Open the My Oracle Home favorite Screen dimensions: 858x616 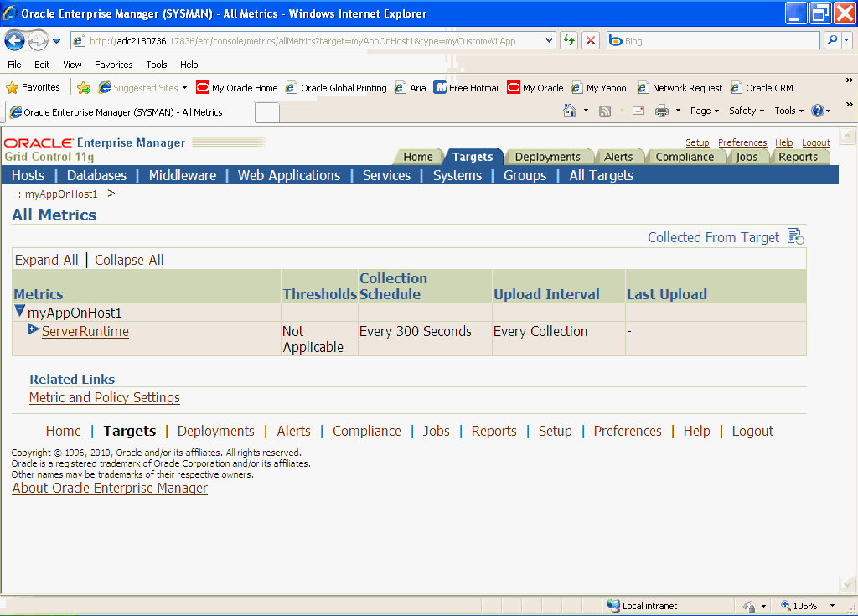(x=237, y=88)
